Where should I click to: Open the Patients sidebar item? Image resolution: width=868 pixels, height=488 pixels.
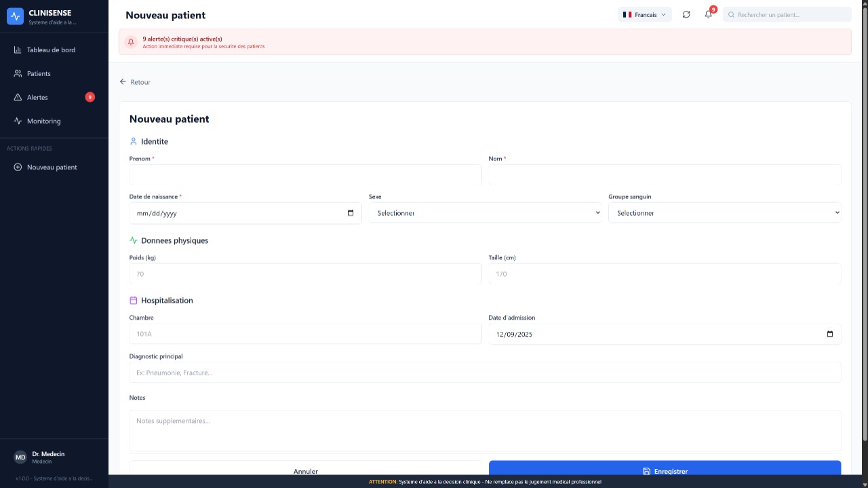pyautogui.click(x=39, y=73)
